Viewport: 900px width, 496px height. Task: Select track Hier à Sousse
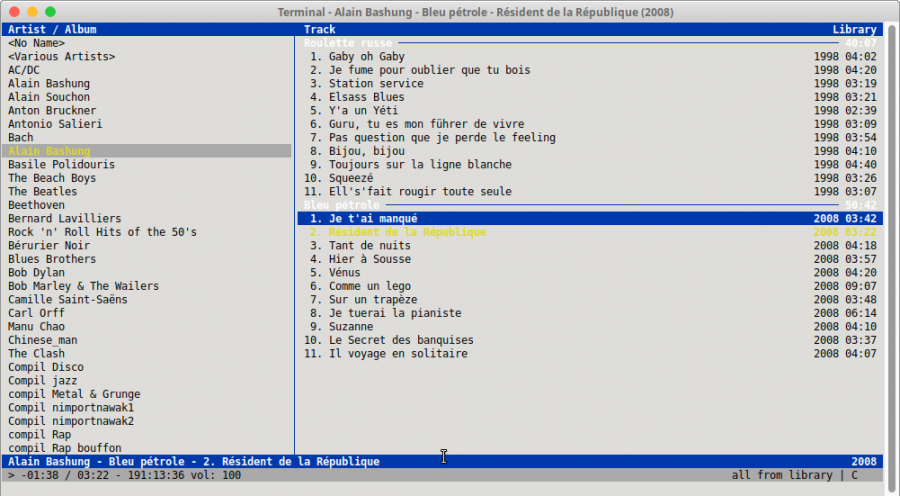(590, 259)
